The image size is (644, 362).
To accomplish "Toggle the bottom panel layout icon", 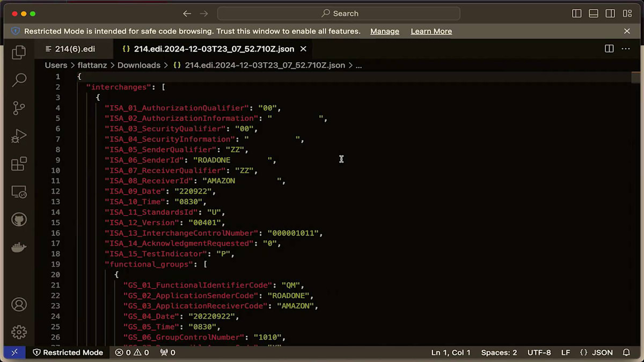I will pos(594,13).
